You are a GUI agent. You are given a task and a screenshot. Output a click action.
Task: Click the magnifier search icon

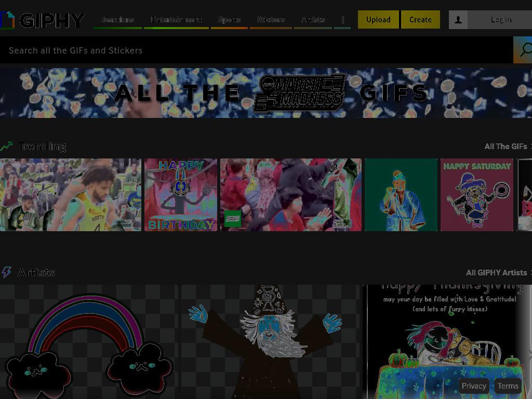pos(523,50)
